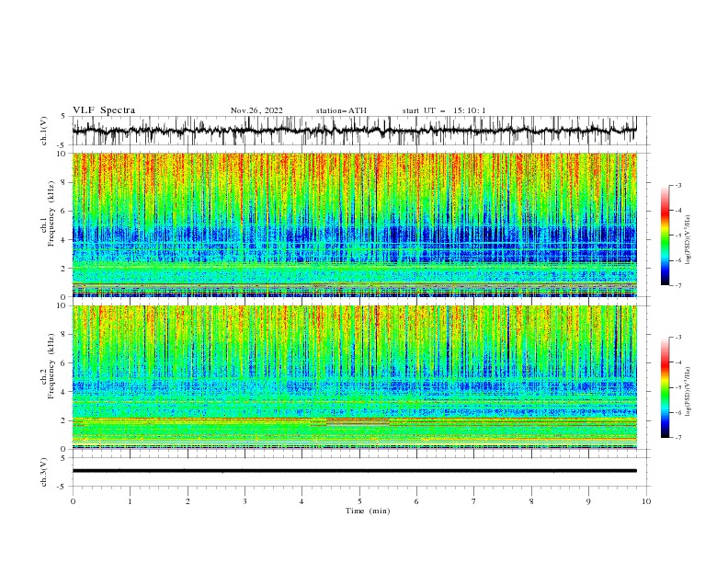
Task: Click the ch.2 frequency tick "6"
Action: pyautogui.click(x=65, y=363)
